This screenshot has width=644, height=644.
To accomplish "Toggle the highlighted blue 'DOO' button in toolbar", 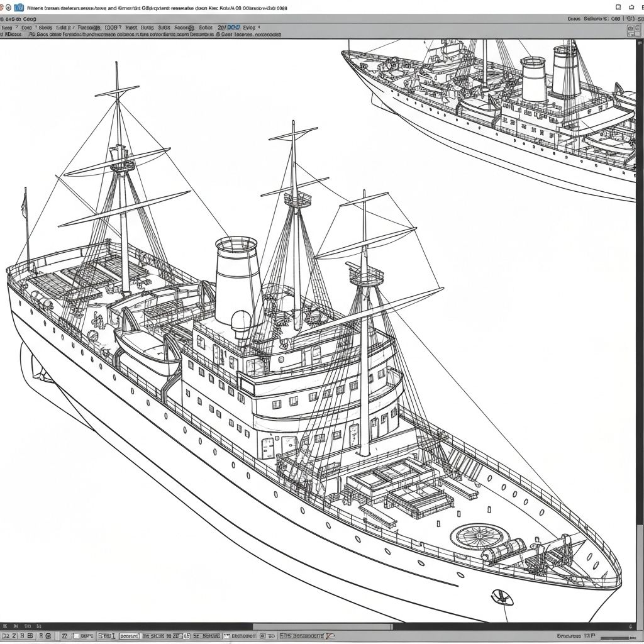I will point(233,28).
